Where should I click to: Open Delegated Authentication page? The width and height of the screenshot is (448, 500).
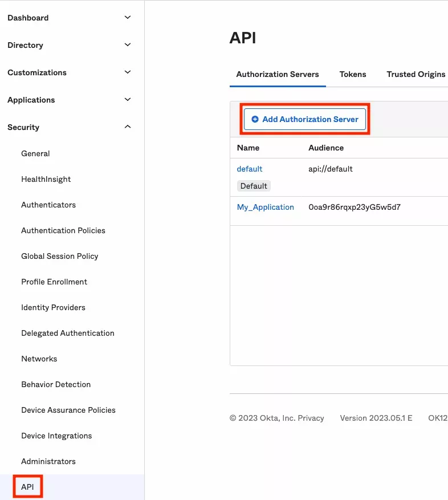(68, 333)
